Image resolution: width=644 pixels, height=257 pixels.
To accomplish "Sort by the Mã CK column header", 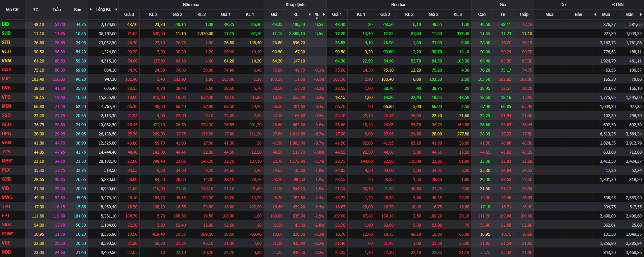I will coord(12,10).
